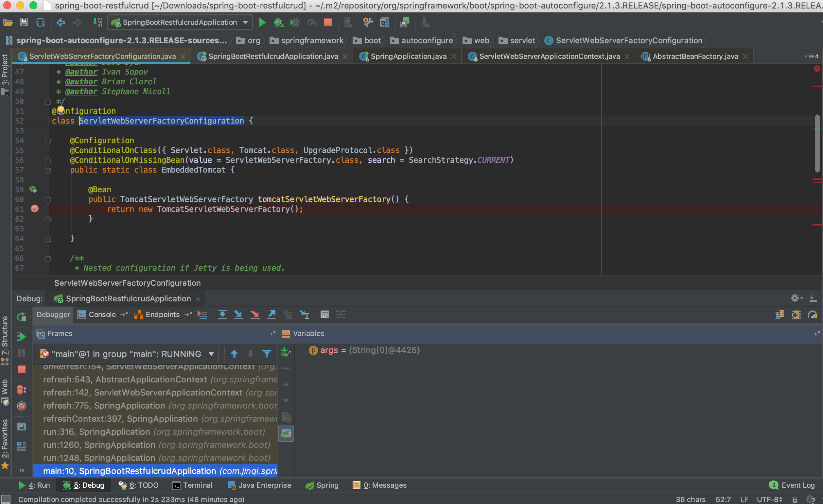Expand the Javadoc fold on line 66
Screen dimensions: 823x504
pyautogui.click(x=48, y=258)
